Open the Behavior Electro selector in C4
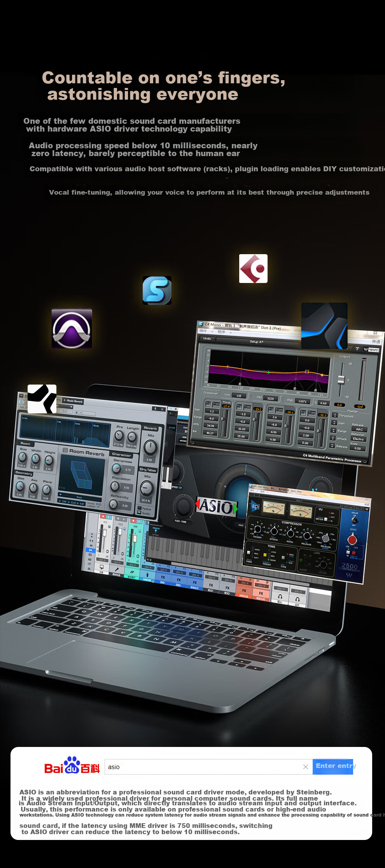This screenshot has width=385, height=868. click(x=358, y=439)
